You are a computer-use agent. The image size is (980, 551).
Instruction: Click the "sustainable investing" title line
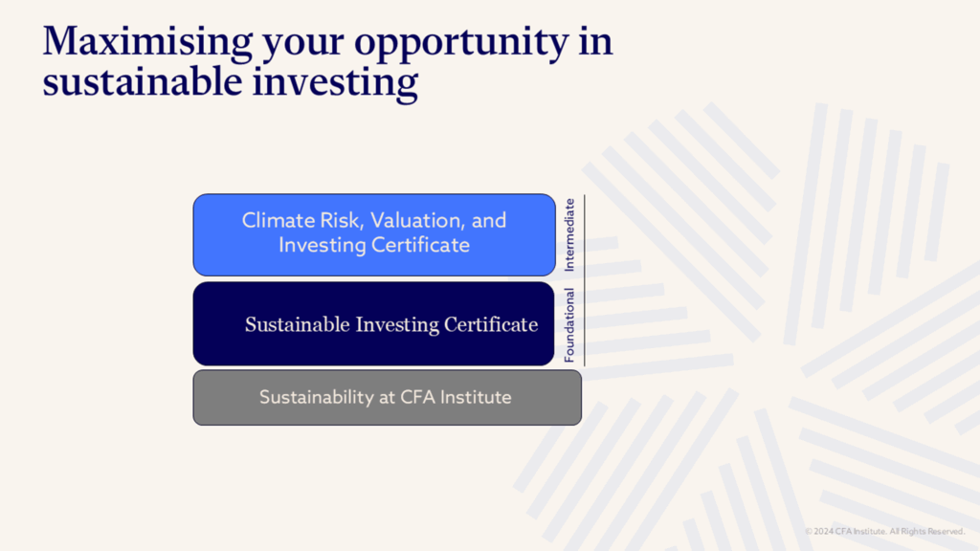[230, 82]
